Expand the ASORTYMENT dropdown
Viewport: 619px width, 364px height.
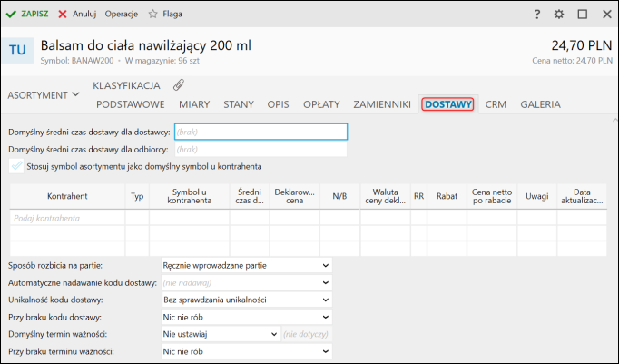[44, 95]
